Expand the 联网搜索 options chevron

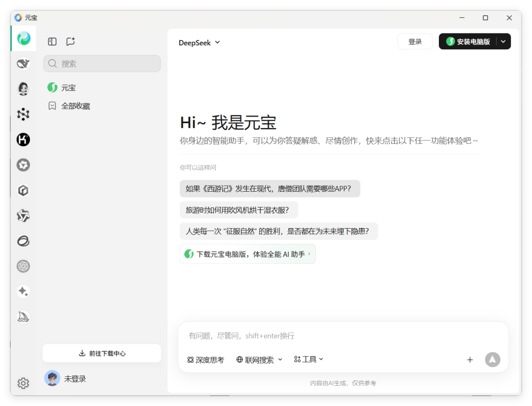pos(280,359)
